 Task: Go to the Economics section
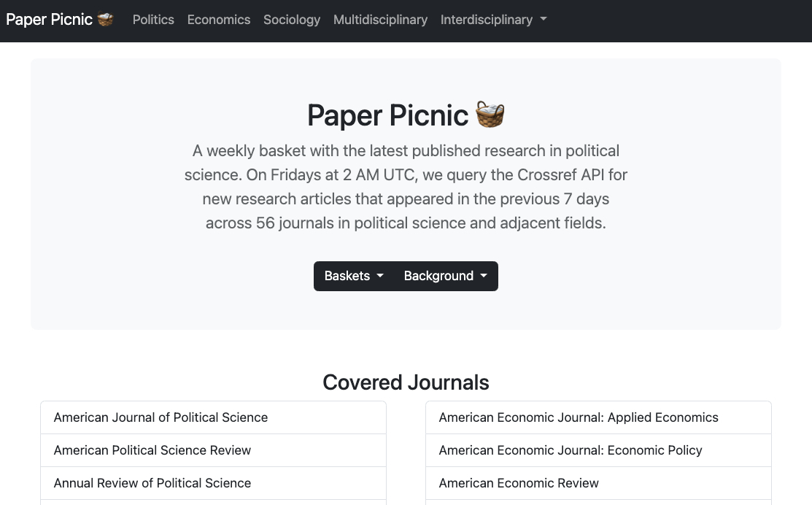219,20
